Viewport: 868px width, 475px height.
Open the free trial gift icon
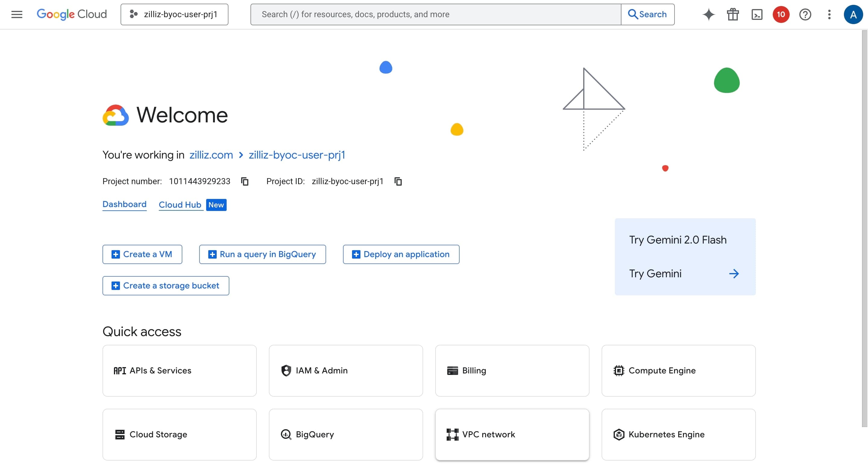[733, 14]
